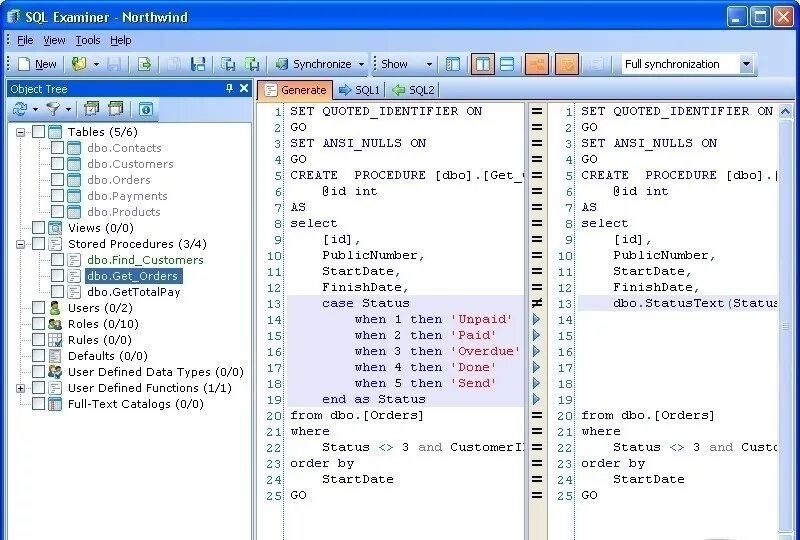
Task: Click the blue save script disk icon
Action: (x=198, y=64)
